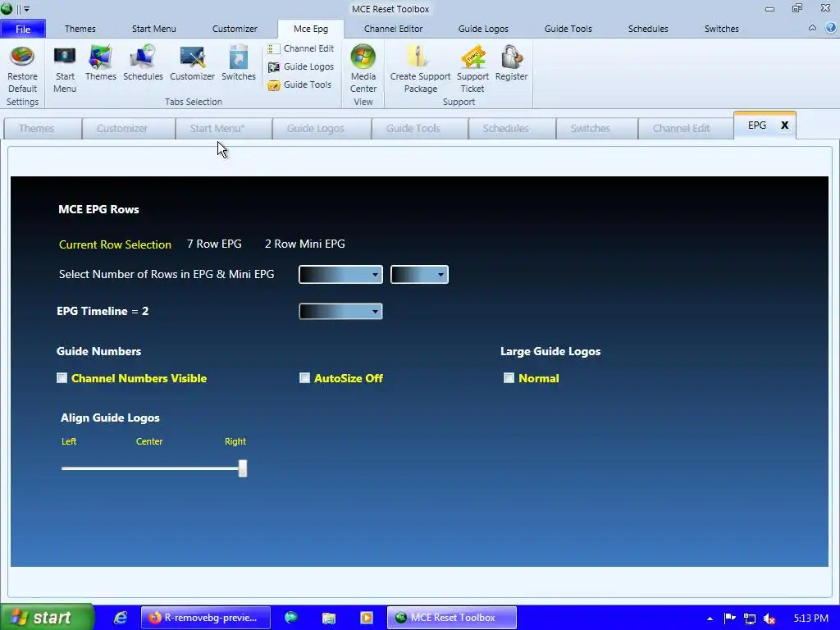Click the app orb icon in title bar
Viewport: 840px width, 630px height.
click(x=7, y=8)
